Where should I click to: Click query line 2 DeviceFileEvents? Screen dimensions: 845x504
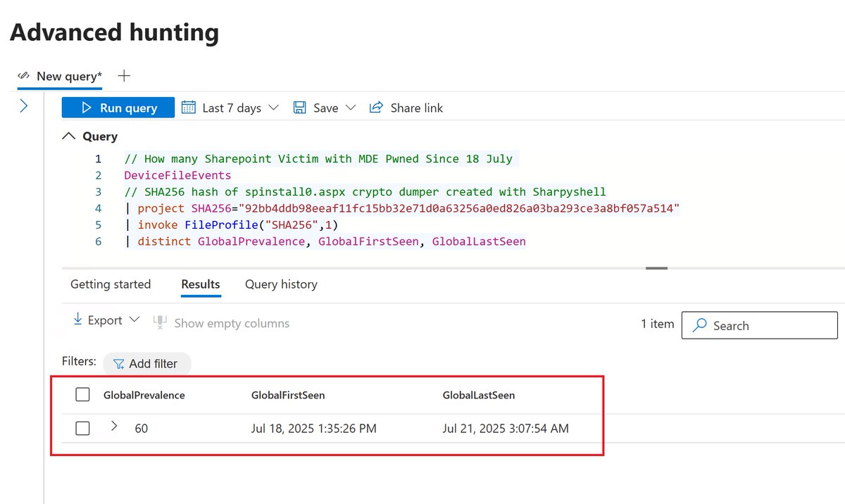(177, 175)
